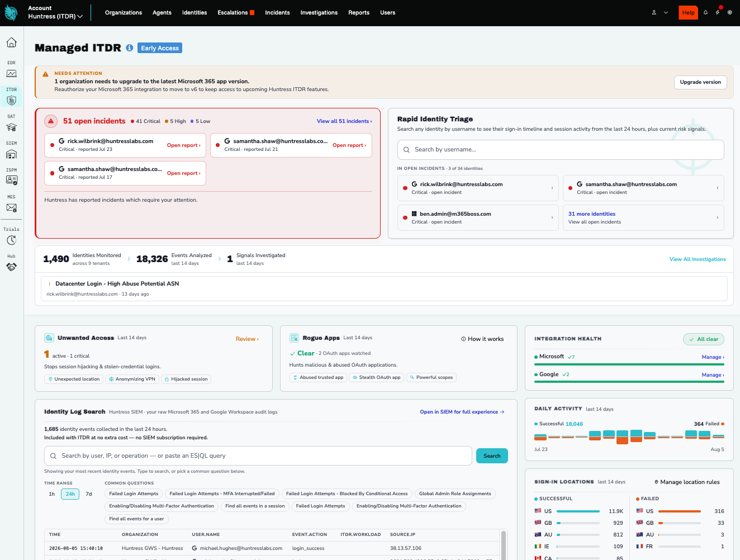Go to the Incidents page

click(x=277, y=12)
